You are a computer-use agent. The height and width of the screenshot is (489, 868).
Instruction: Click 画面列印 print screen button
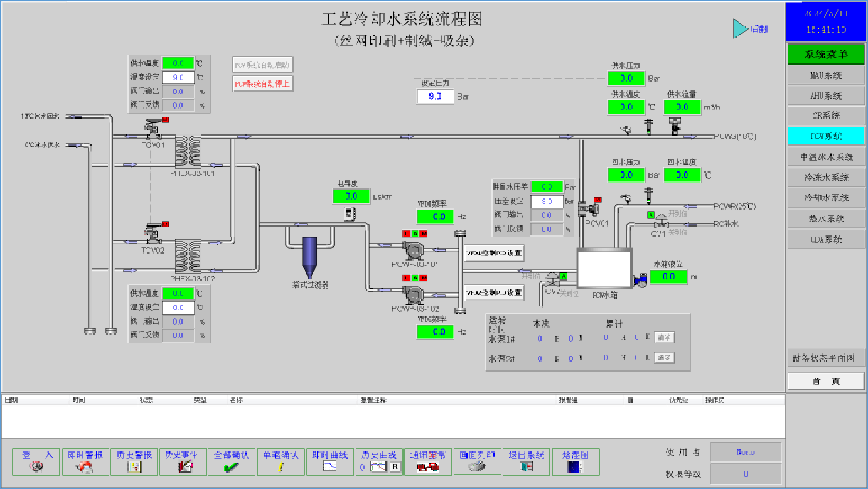(x=477, y=461)
